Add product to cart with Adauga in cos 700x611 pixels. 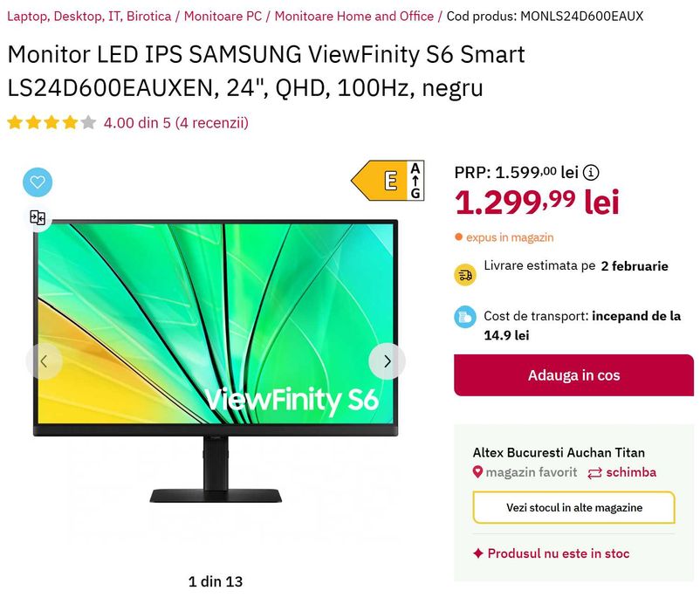pyautogui.click(x=573, y=375)
